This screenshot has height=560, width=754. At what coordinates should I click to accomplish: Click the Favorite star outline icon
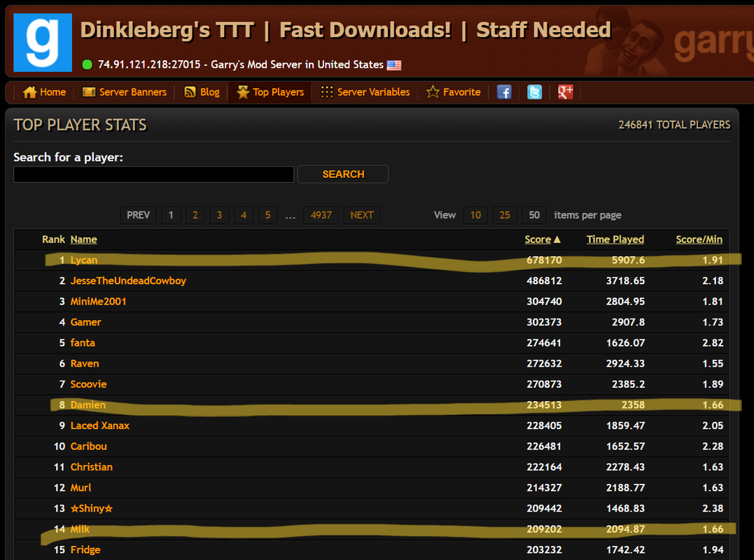tap(433, 92)
